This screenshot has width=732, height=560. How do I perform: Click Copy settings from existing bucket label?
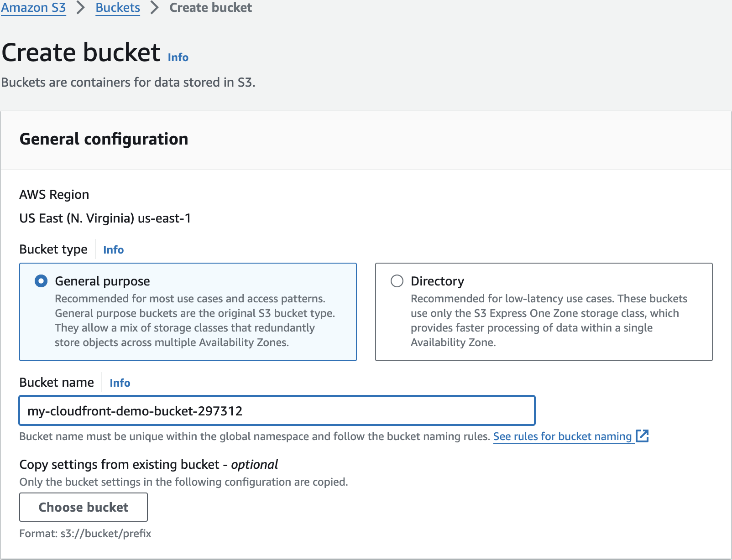149,465
